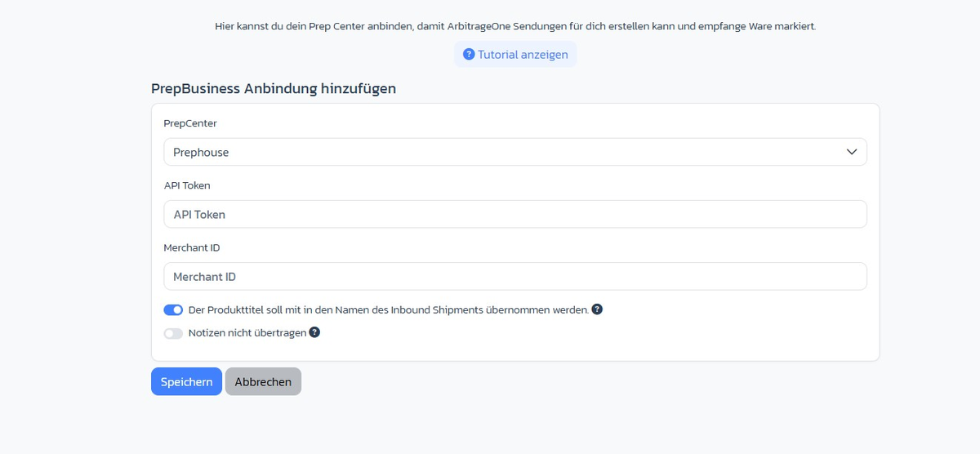Open the PrepCenter dropdown showing Prephouse
Image resolution: width=980 pixels, height=454 pixels.
coord(515,152)
